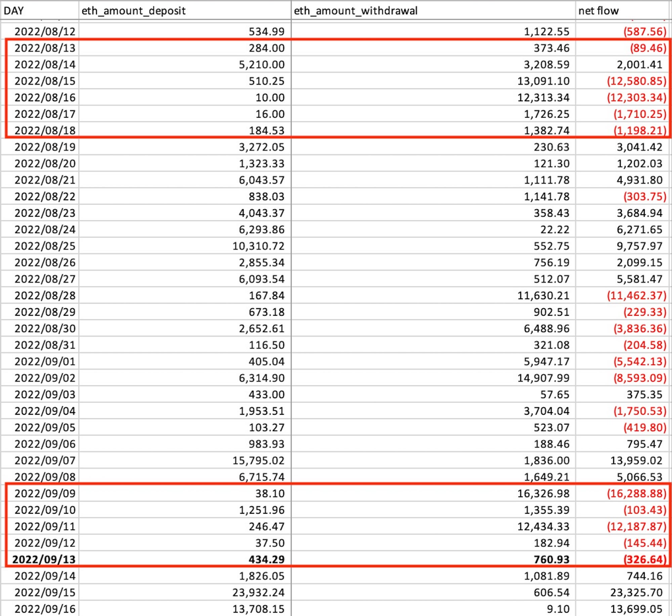Image resolution: width=672 pixels, height=616 pixels.
Task: Select the eth_amount_deposit column header
Action: 133,11
